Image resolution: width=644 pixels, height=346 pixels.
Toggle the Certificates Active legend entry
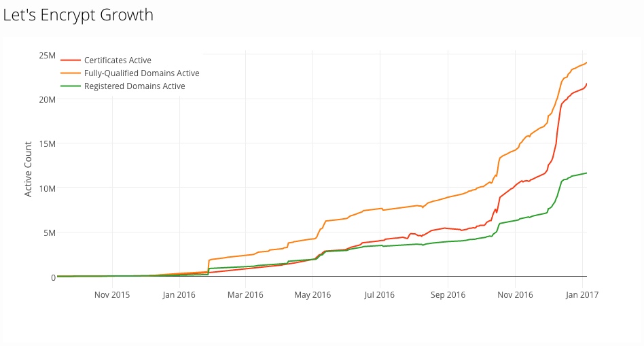pos(106,60)
